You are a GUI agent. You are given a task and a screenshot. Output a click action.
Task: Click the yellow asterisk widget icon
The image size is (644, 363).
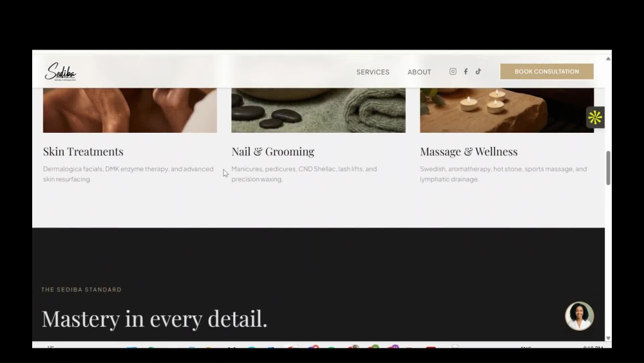[x=594, y=117]
